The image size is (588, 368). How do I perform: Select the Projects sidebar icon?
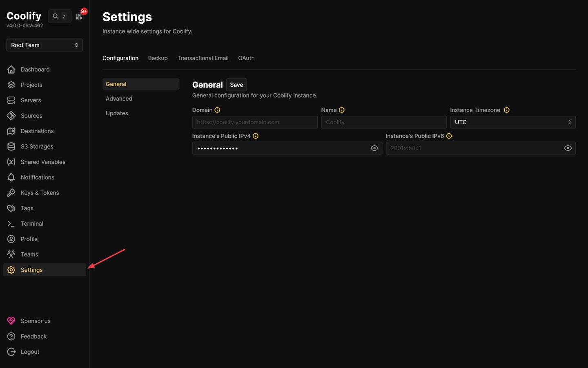click(31, 85)
